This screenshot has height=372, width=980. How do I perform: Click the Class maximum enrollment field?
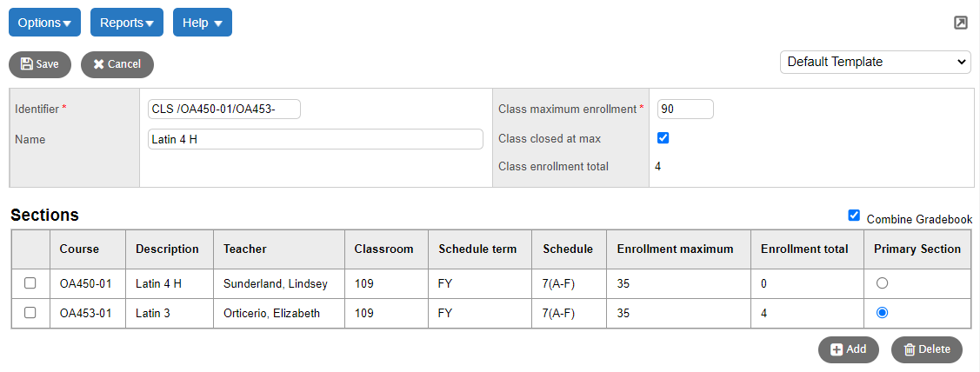click(685, 109)
